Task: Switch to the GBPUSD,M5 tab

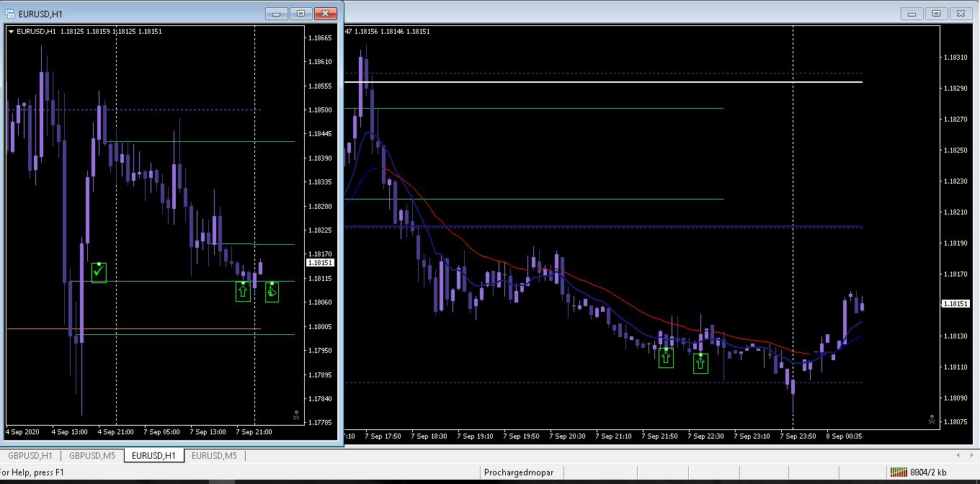Action: [92, 455]
